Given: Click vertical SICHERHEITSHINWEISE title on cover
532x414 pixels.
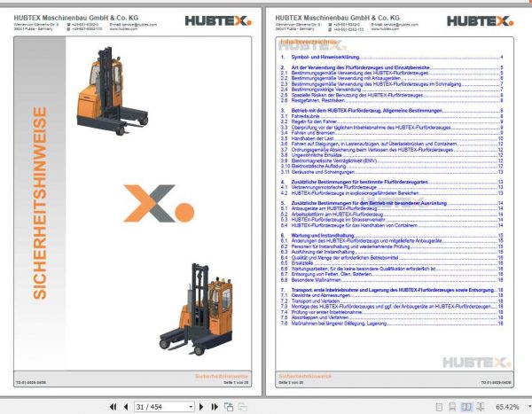Looking at the screenshot, I should pyautogui.click(x=40, y=203).
